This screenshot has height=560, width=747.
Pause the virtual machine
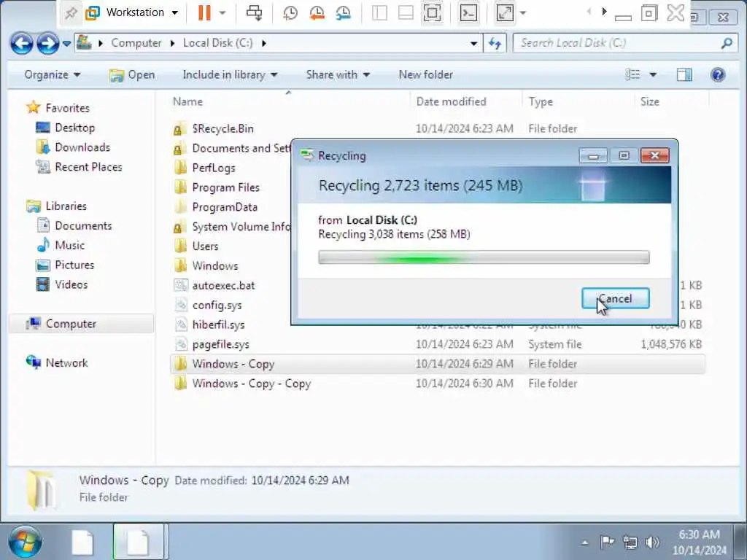[x=204, y=12]
